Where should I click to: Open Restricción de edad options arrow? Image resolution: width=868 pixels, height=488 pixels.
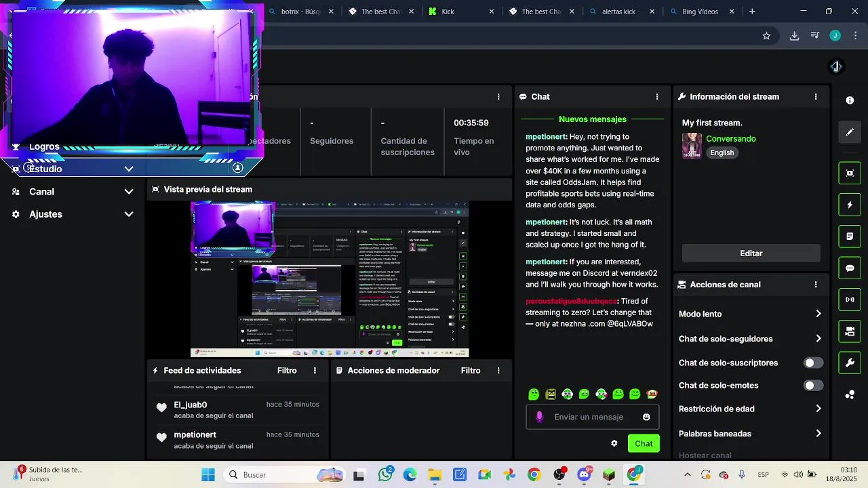[818, 409]
